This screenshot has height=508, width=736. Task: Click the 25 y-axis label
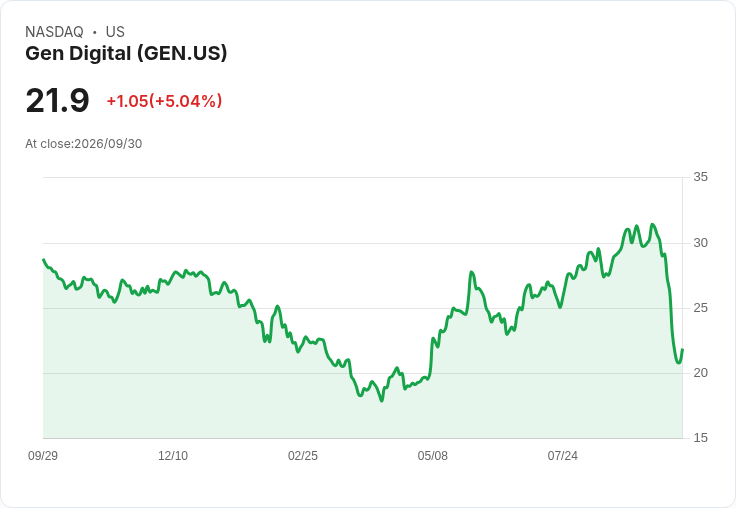coord(700,308)
